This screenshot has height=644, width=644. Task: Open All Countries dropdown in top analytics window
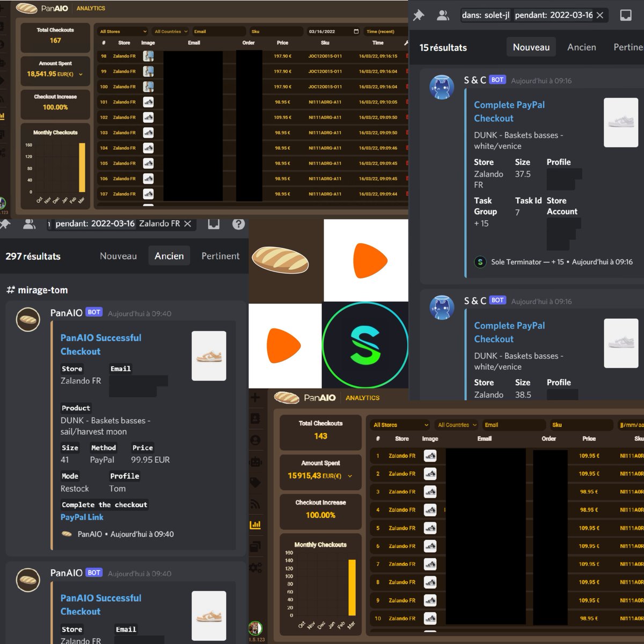[x=171, y=32]
